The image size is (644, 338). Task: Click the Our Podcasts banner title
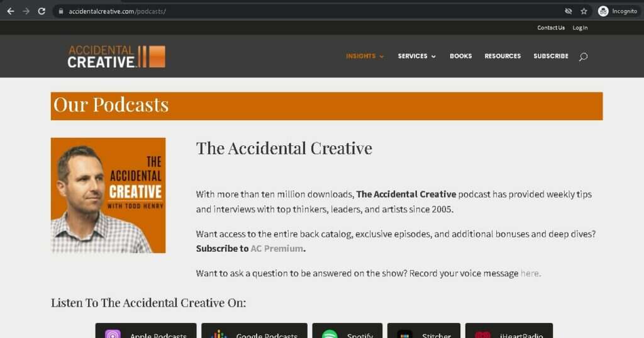(x=111, y=105)
